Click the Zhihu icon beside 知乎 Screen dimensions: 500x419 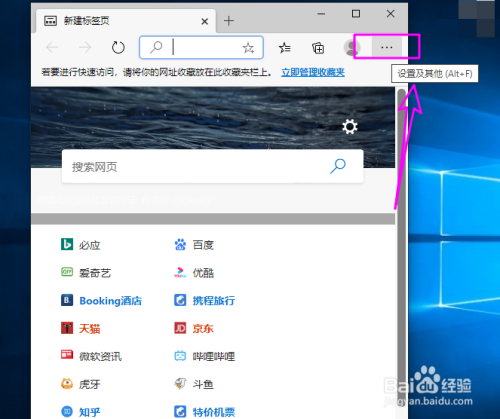(67, 411)
